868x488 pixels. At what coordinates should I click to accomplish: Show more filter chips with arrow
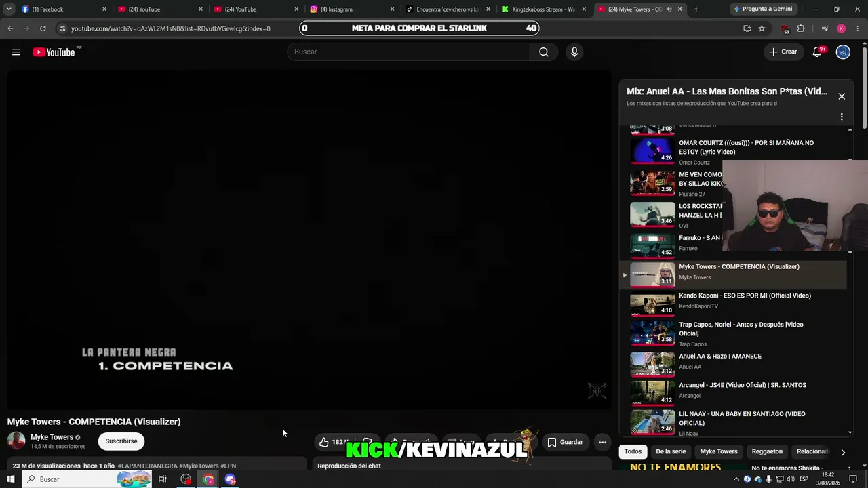[843, 452]
